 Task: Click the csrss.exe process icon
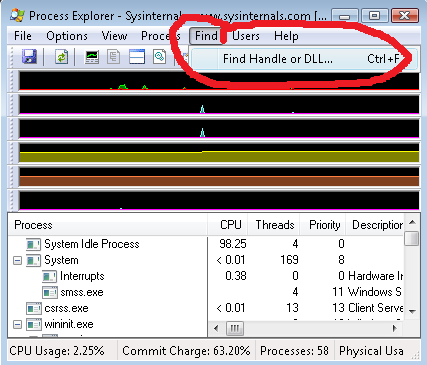pyautogui.click(x=34, y=308)
